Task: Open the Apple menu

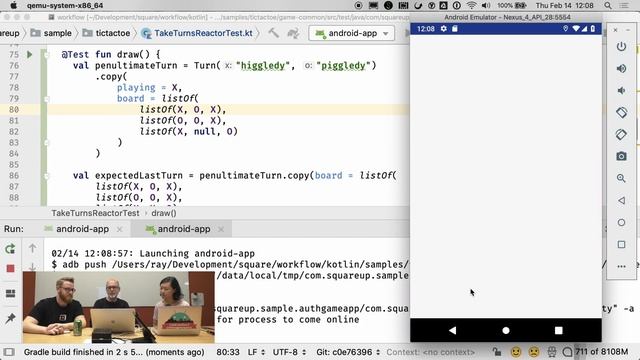Action: tap(13, 5)
